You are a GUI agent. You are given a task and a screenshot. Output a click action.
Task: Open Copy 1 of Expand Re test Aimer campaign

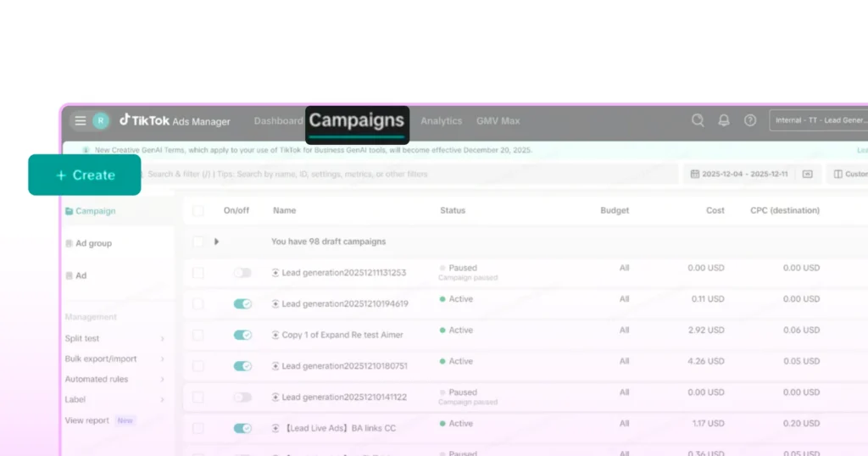pyautogui.click(x=342, y=335)
